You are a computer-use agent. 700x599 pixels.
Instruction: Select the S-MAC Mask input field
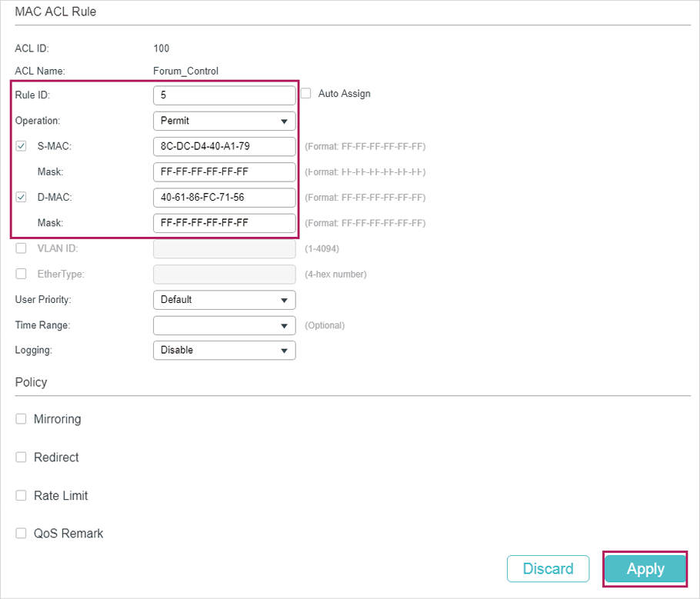224,171
